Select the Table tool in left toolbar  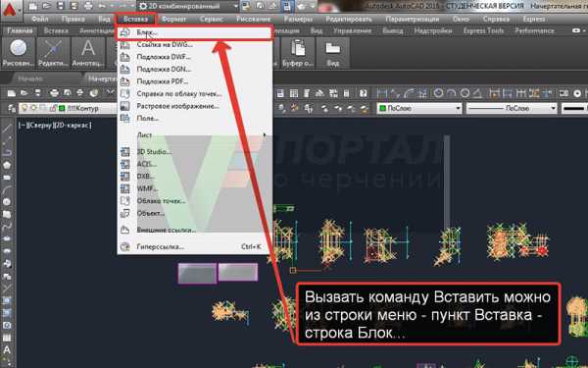coord(7,338)
